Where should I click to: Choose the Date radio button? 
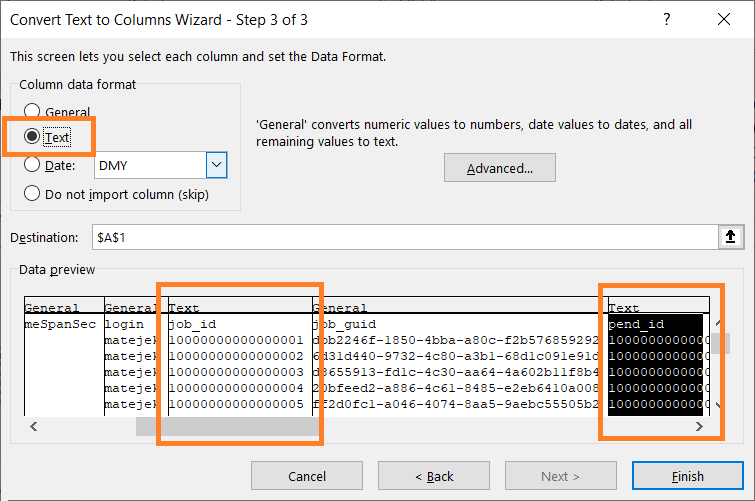click(x=33, y=165)
